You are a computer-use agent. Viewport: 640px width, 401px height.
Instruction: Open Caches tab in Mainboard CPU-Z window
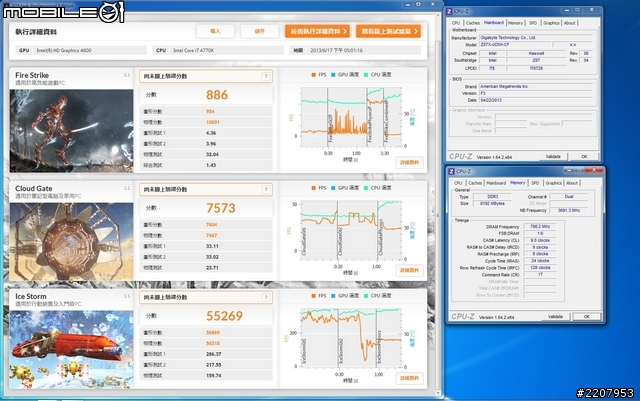pos(473,23)
